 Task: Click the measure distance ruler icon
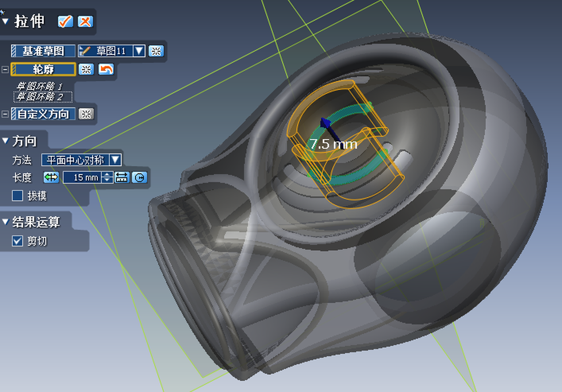point(122,177)
